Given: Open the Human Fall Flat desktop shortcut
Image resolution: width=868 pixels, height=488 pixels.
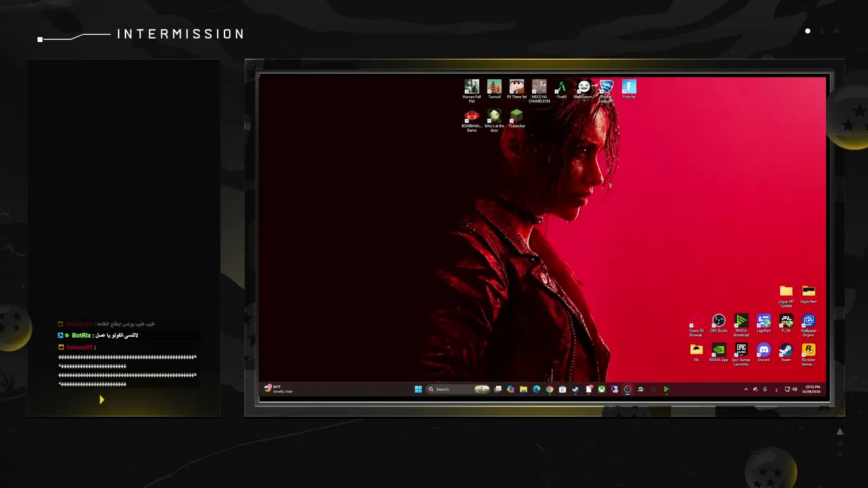Looking at the screenshot, I should click(x=472, y=90).
